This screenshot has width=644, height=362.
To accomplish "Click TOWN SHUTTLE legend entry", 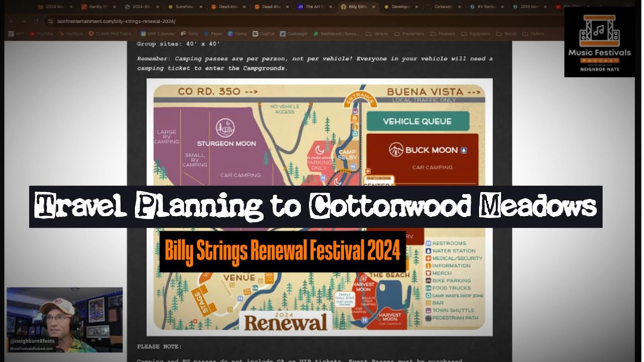I will pyautogui.click(x=449, y=311).
